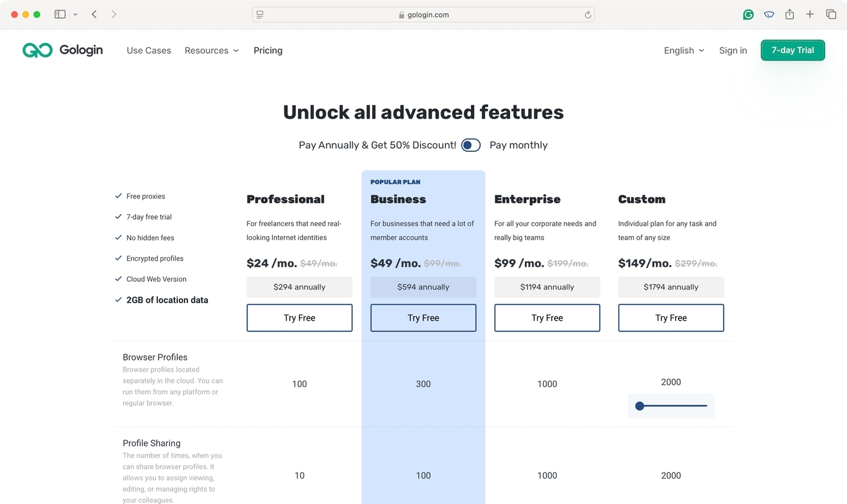
Task: Go back with Safari's back arrow
Action: [x=94, y=14]
